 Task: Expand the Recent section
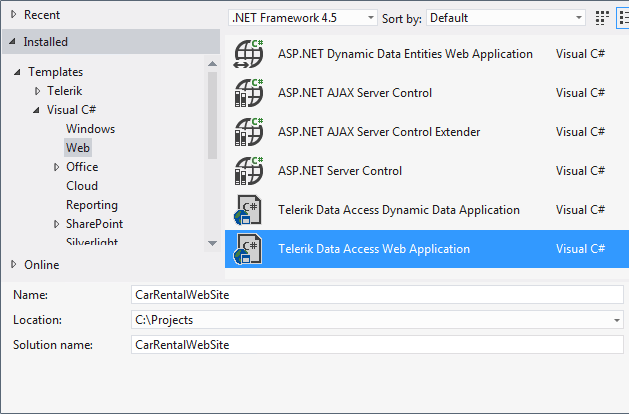[14, 14]
